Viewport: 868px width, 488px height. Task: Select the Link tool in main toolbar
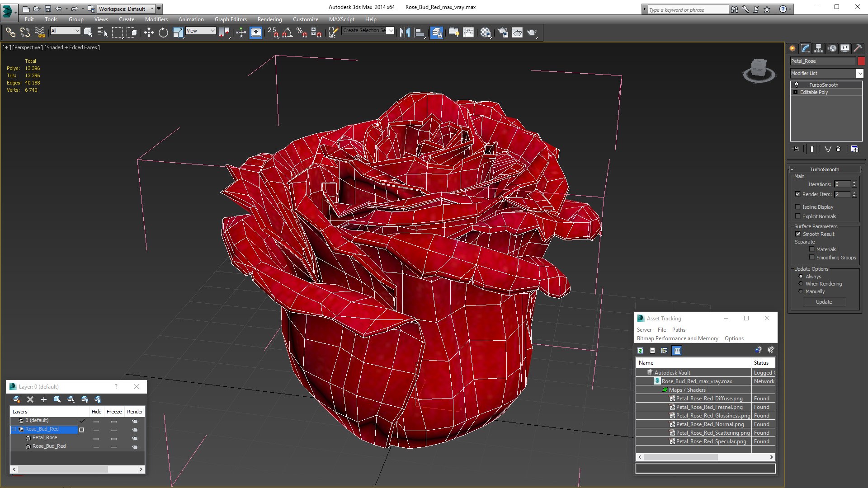[10, 32]
